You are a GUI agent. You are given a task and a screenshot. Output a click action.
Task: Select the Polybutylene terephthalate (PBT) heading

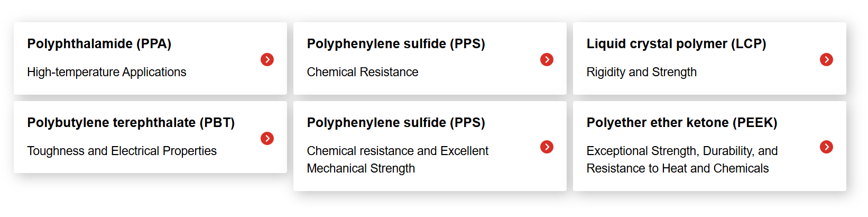pyautogui.click(x=131, y=123)
